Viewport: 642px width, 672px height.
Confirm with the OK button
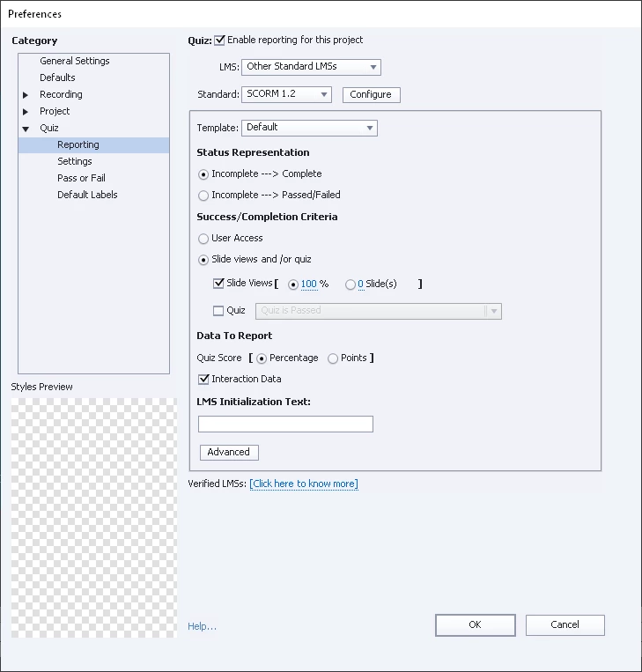tap(476, 624)
